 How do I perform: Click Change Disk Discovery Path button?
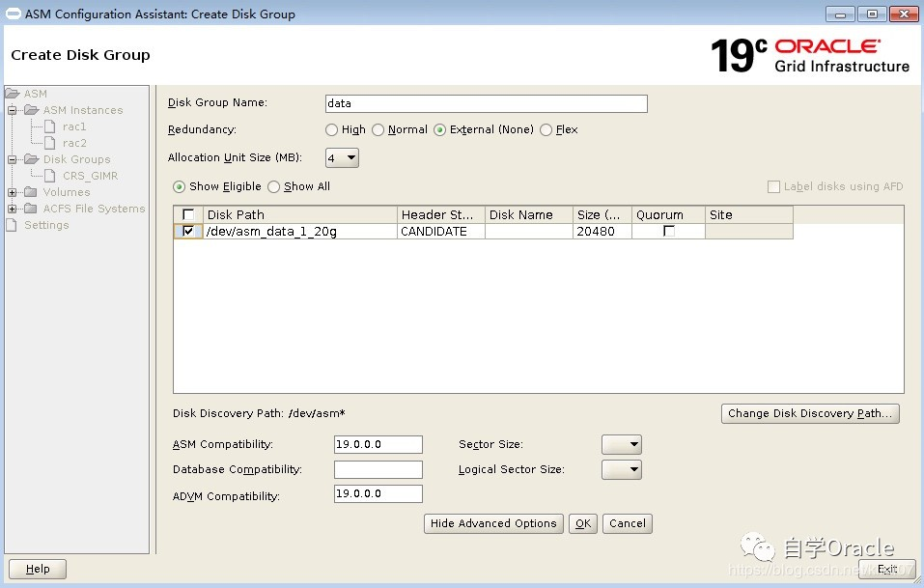point(809,413)
